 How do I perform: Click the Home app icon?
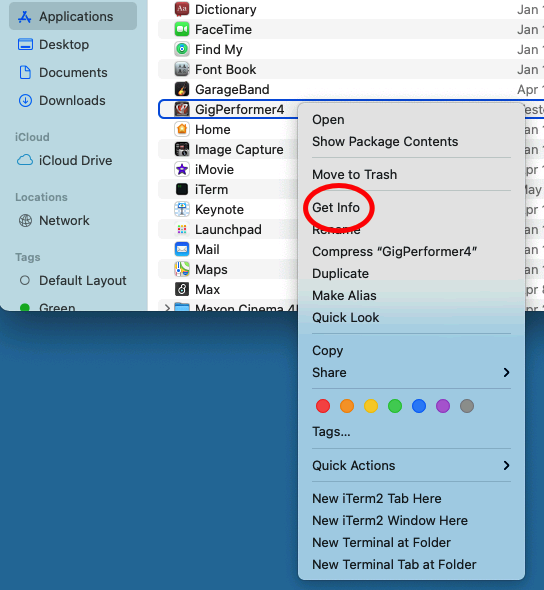182,129
